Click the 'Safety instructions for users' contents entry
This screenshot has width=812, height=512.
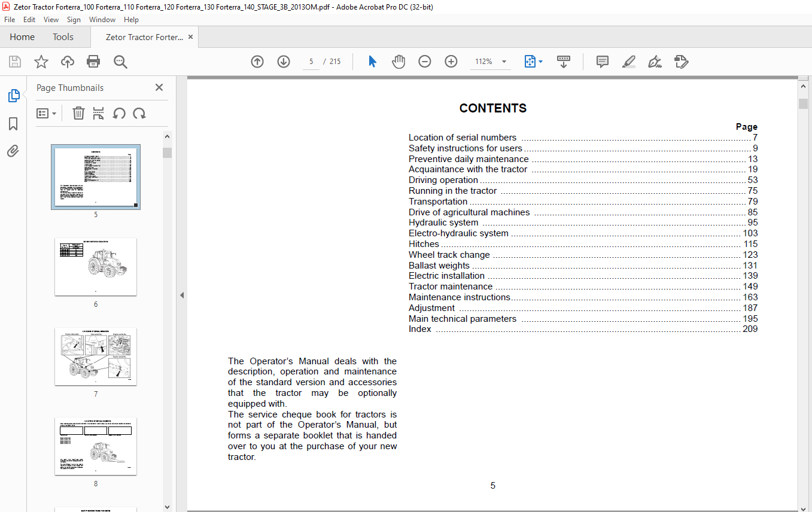(583, 148)
